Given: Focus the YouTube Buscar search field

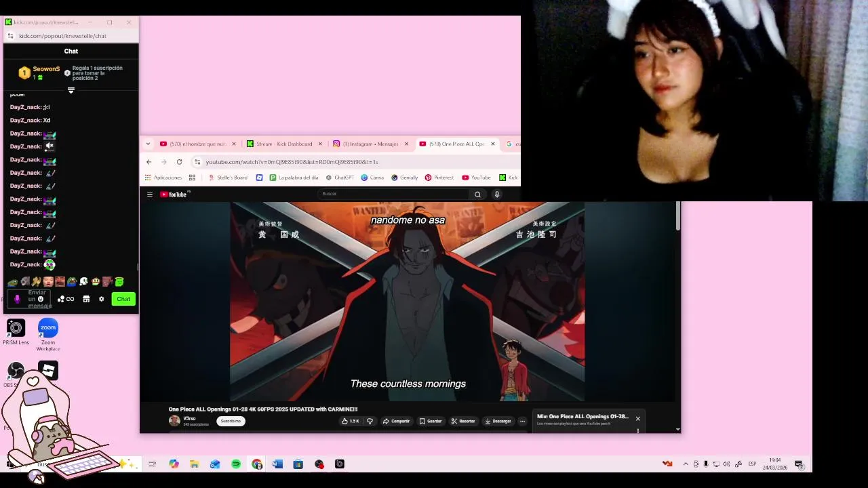Looking at the screenshot, I should [393, 194].
